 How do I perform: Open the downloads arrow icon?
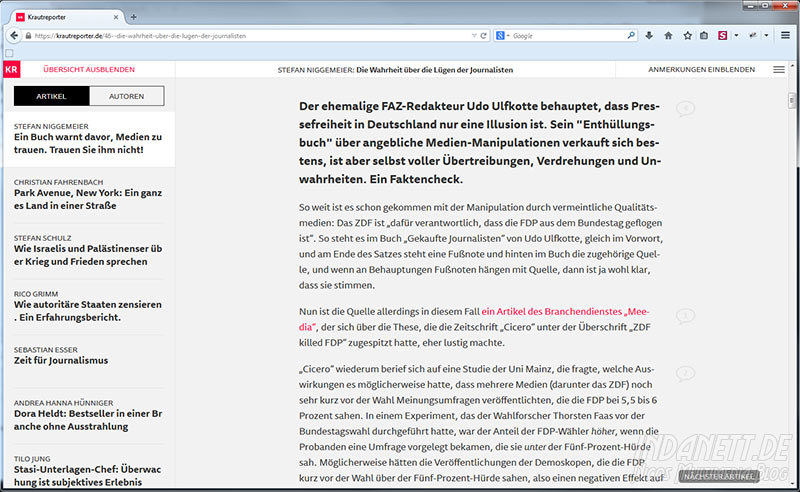point(649,36)
